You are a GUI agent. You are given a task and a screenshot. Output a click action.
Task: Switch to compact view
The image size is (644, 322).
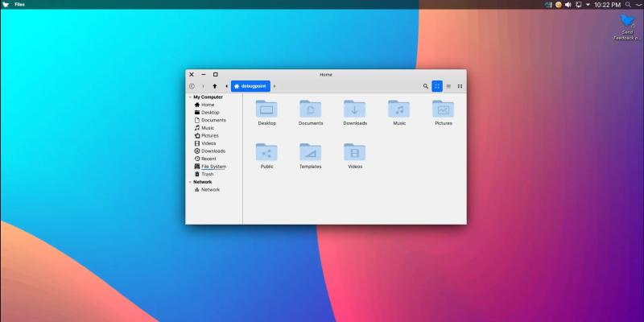pos(460,86)
